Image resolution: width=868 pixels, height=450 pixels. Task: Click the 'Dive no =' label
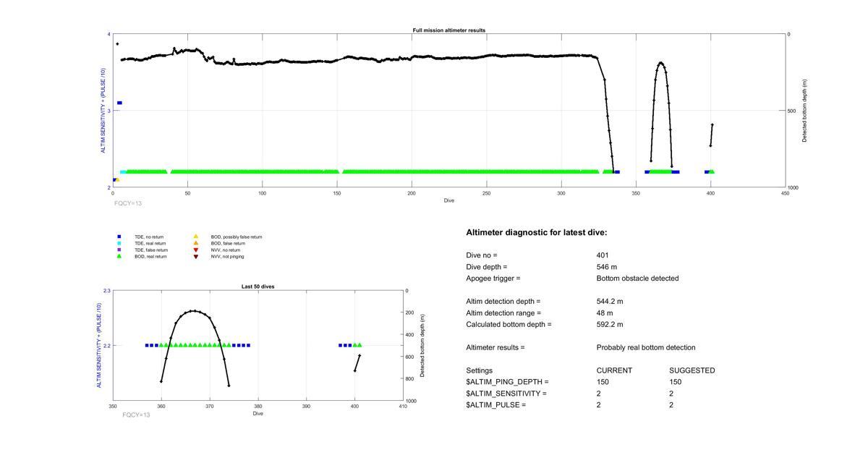pos(482,255)
